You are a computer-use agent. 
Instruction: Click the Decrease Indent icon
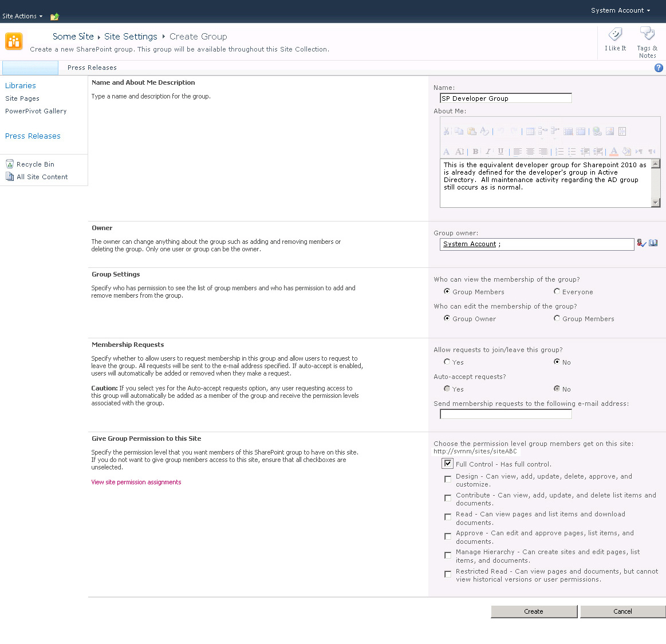tap(585, 151)
